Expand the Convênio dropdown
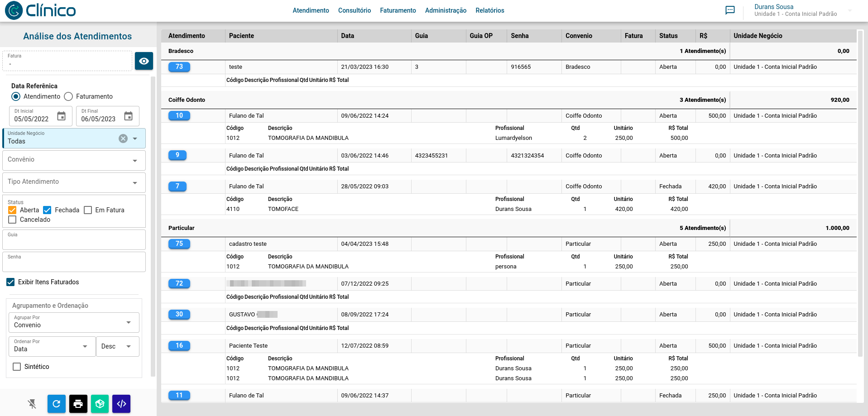 coord(134,161)
